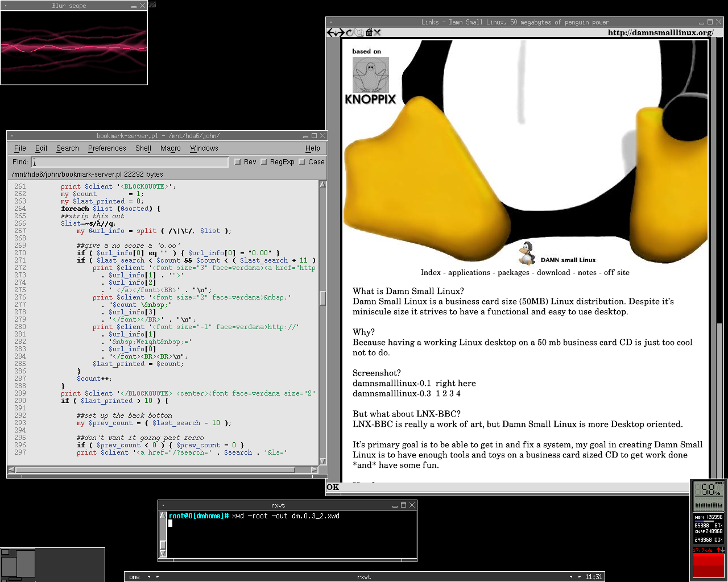Screen dimensions: 728x582
Task: Enable RegExp search checkbox
Action: click(x=264, y=162)
